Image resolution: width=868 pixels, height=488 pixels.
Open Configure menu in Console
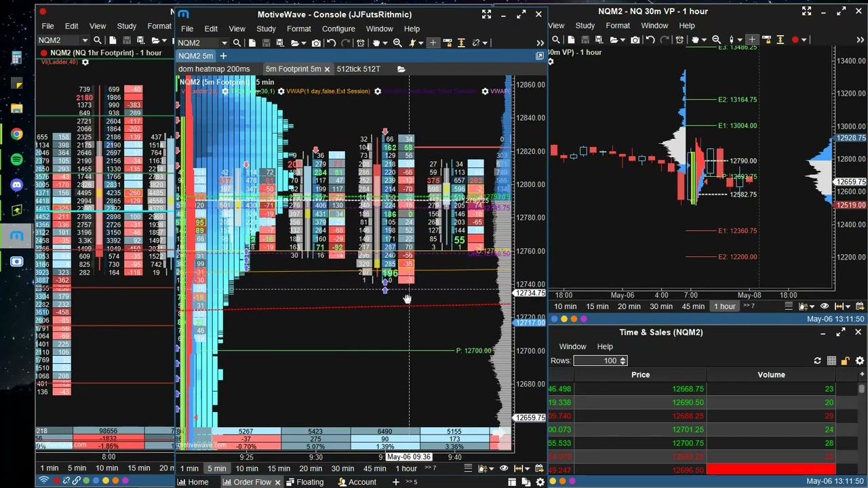pyautogui.click(x=338, y=28)
